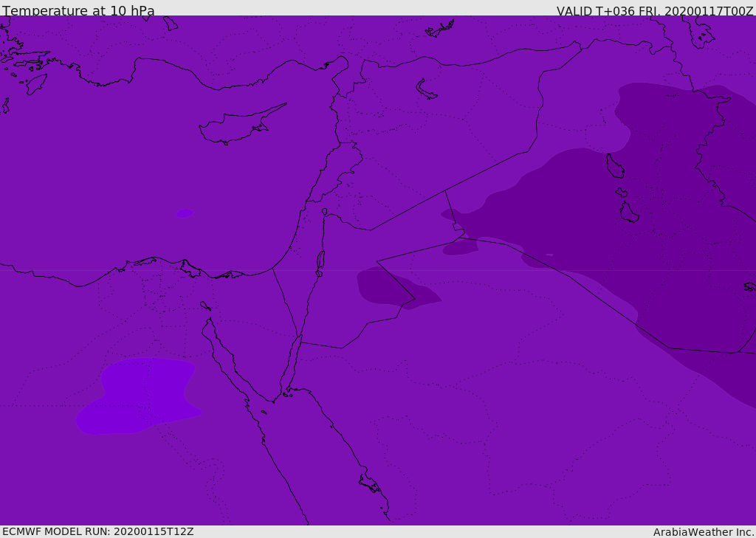Click Lake Assad in northern Syria

coord(425,90)
